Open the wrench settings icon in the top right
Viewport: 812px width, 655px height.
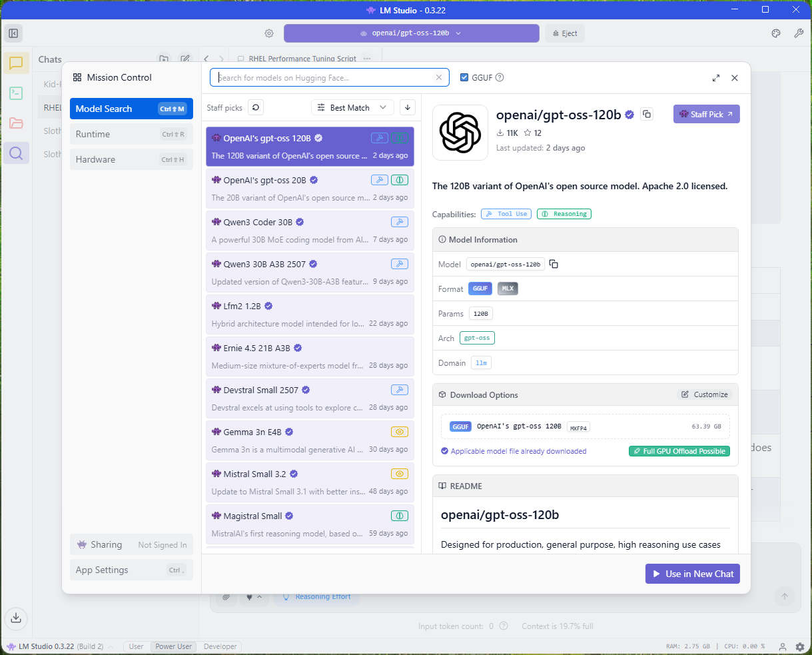pos(799,33)
